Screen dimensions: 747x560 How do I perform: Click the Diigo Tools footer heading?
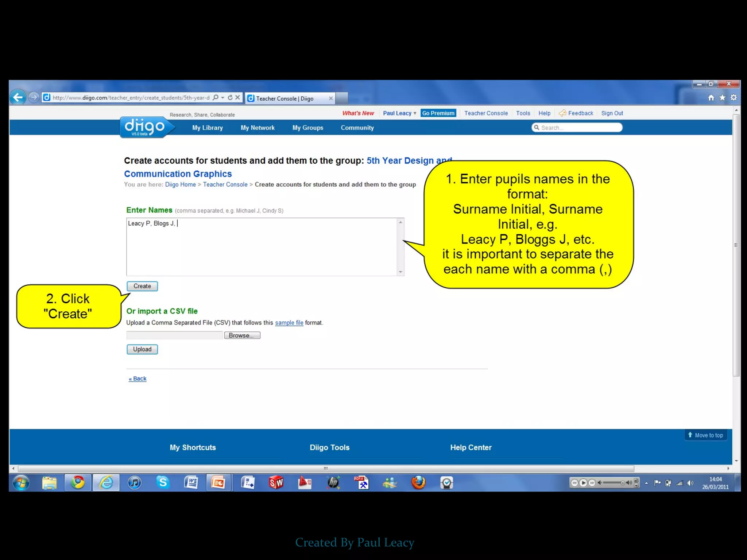329,447
